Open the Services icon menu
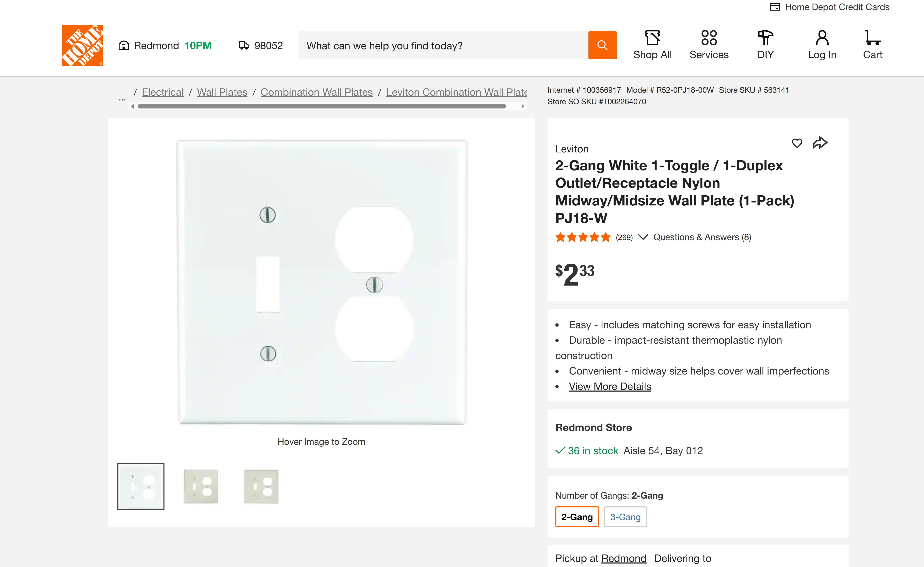Image resolution: width=924 pixels, height=567 pixels. (709, 38)
